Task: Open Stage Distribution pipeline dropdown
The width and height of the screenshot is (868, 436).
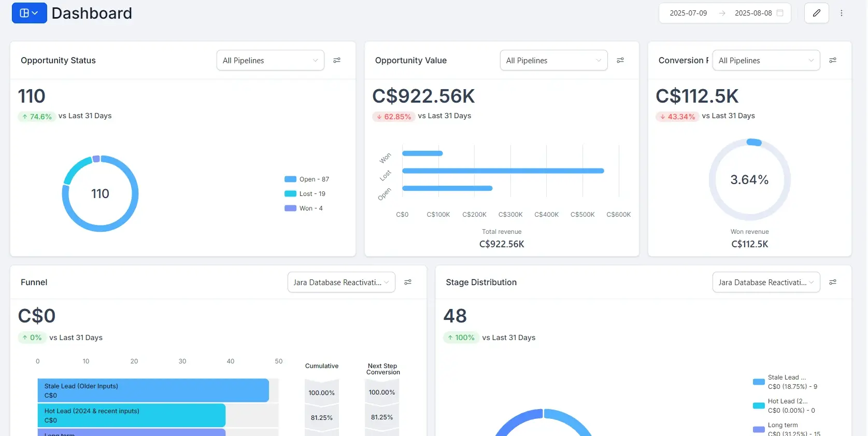Action: (766, 282)
